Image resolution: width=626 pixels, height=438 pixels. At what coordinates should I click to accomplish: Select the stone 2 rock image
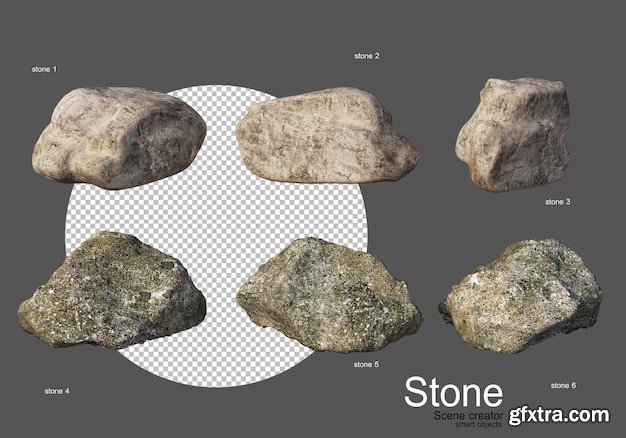coord(326,136)
